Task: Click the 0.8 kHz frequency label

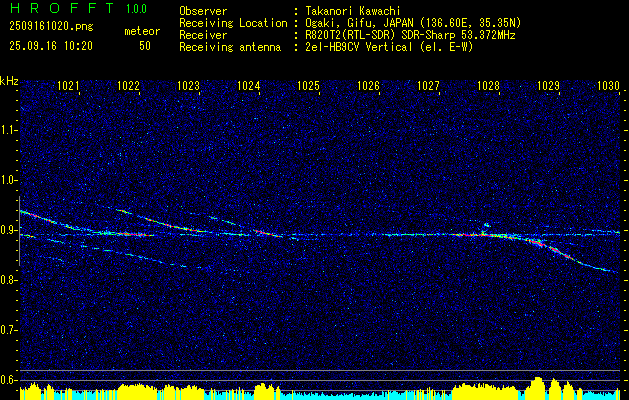Action: [8, 280]
